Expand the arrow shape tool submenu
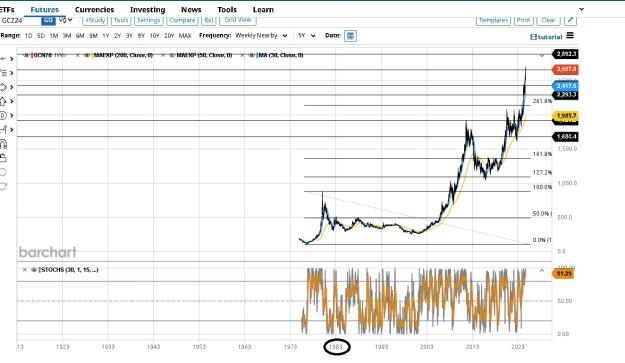The height and width of the screenshot is (363, 625). (12, 87)
